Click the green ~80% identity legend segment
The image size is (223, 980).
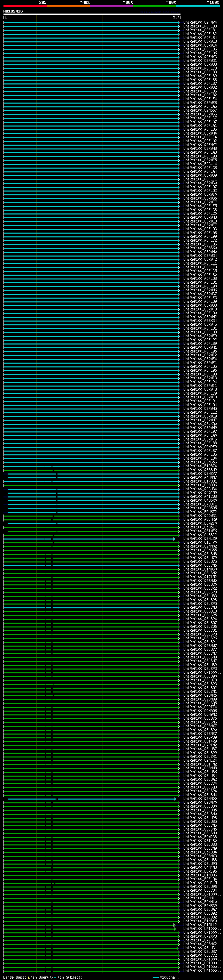(155, 6)
